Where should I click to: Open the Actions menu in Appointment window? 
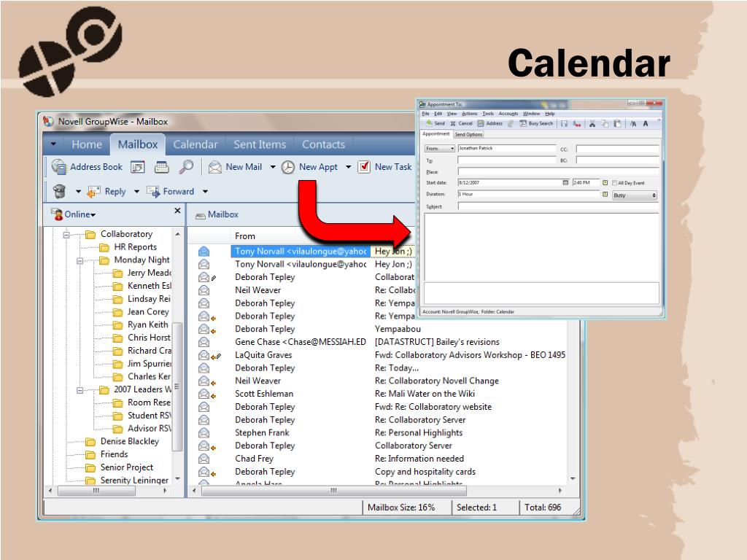pos(469,114)
